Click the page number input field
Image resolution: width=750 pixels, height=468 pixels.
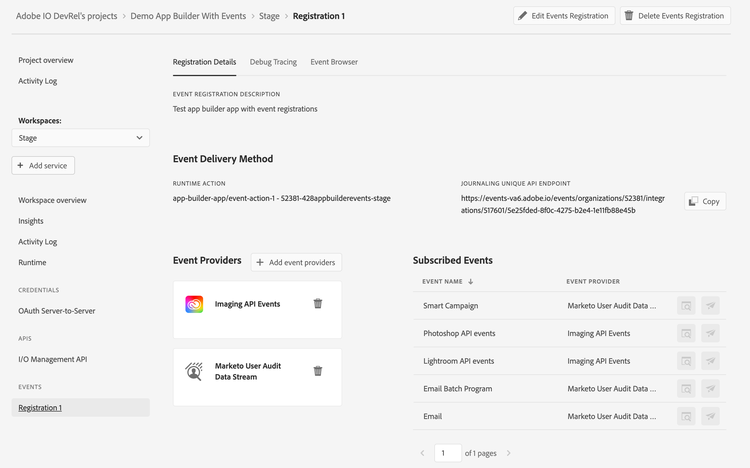tap(448, 453)
